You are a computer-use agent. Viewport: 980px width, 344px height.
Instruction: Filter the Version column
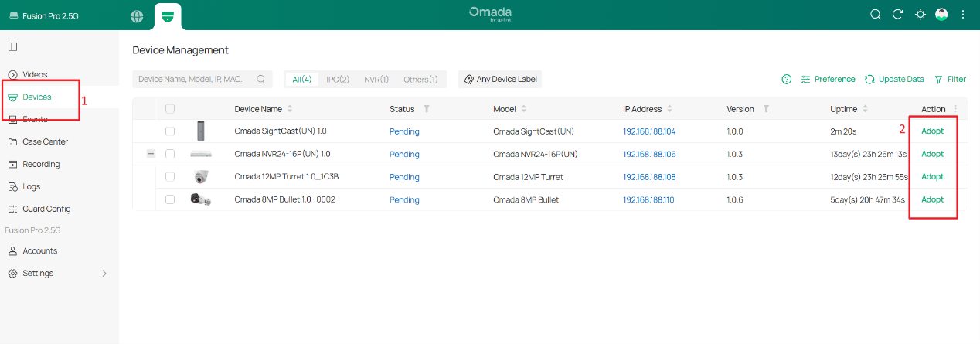click(766, 109)
